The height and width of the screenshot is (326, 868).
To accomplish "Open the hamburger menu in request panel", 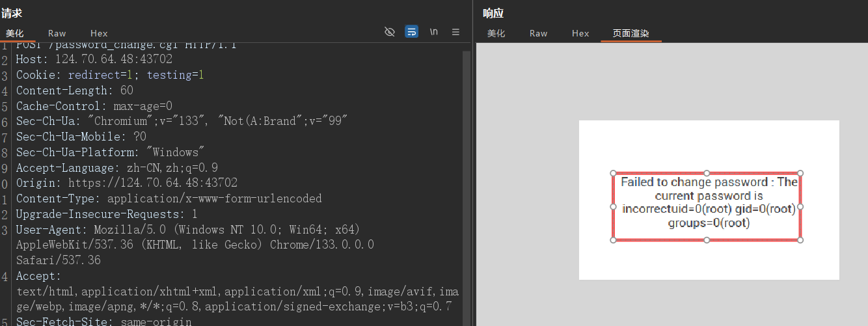I will (x=455, y=32).
